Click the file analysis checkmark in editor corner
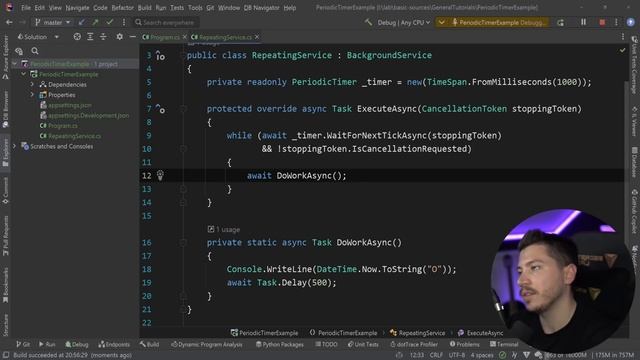 (622, 50)
